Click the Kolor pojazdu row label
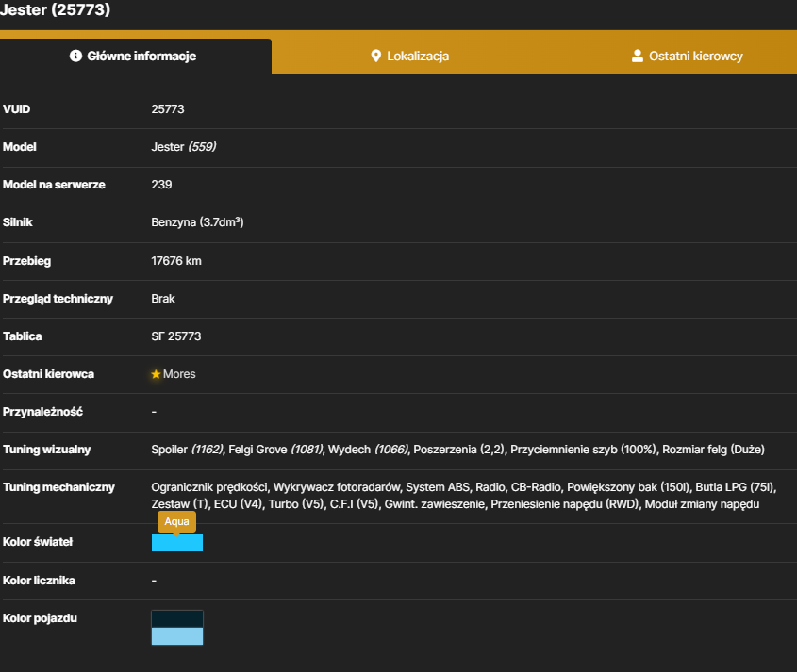Screen dimensions: 797x672 pyautogui.click(x=40, y=618)
